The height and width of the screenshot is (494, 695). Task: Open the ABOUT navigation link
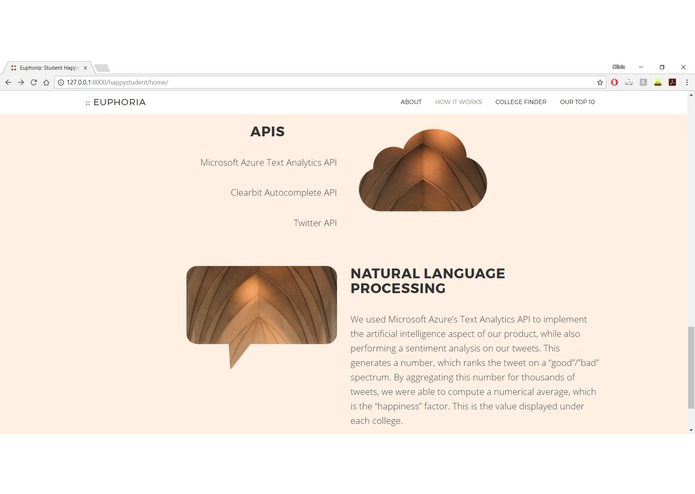pos(411,102)
